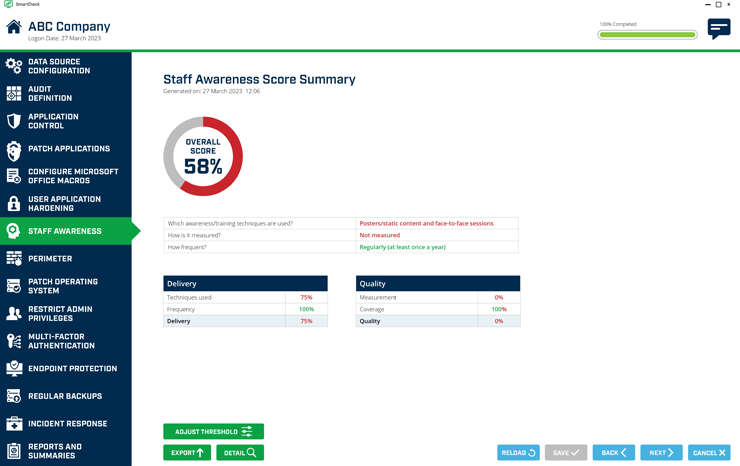Click the User Application Hardening lock icon
740x466 pixels.
tap(14, 204)
